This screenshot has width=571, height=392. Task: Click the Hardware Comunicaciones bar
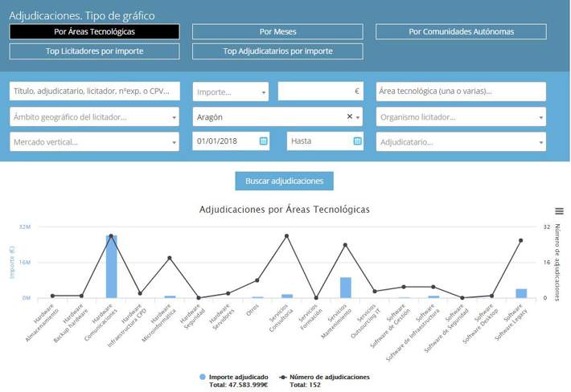[112, 267]
